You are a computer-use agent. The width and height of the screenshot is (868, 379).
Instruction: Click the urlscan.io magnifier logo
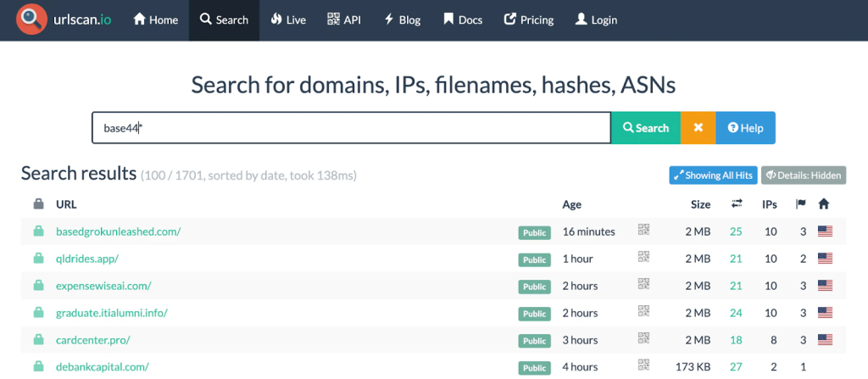point(32,20)
